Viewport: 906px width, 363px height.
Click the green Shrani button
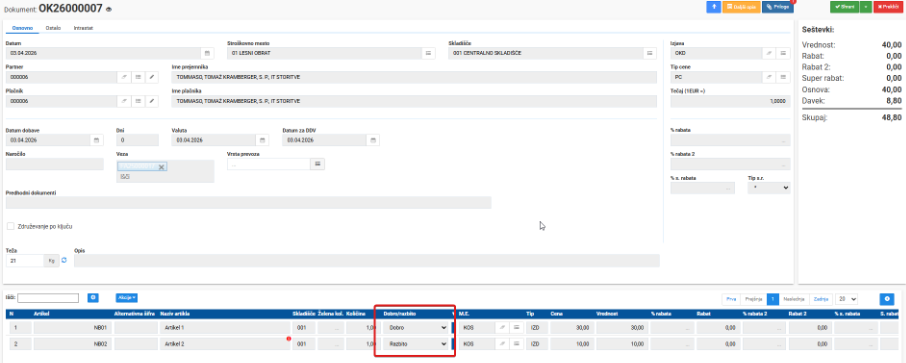click(x=845, y=7)
